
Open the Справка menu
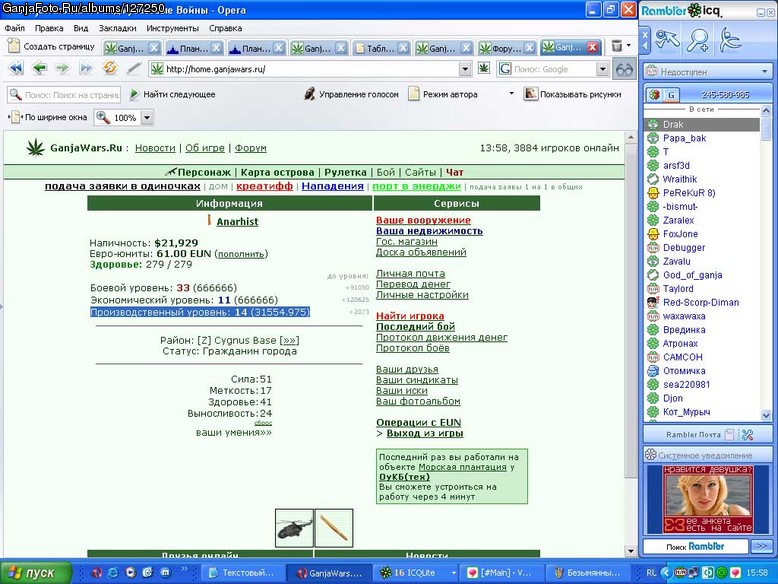click(225, 28)
